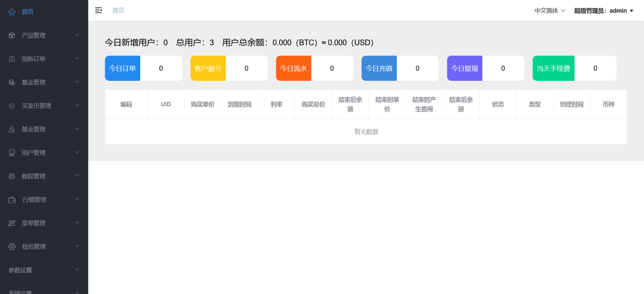
Task: Click the blue 今日订单 card
Action: [x=123, y=68]
